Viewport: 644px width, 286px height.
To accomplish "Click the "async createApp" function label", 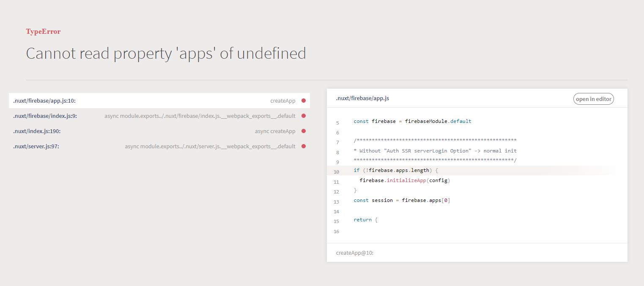I will coord(275,131).
